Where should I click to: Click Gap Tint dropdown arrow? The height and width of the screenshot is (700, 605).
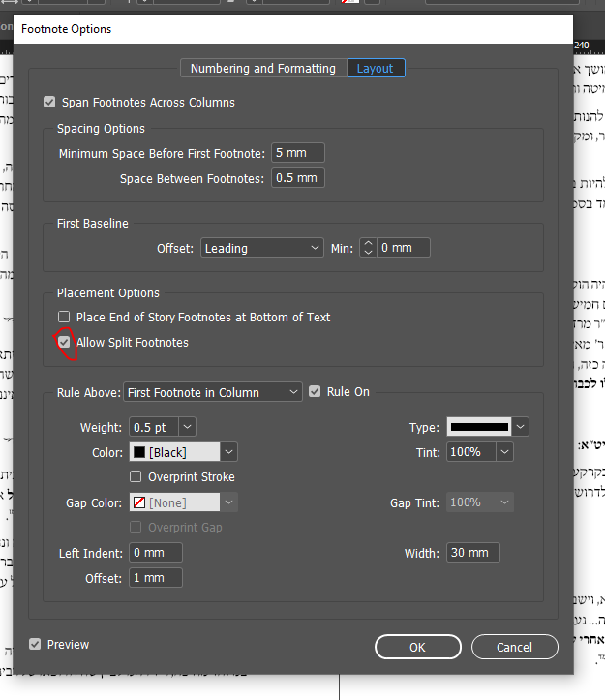pyautogui.click(x=504, y=502)
